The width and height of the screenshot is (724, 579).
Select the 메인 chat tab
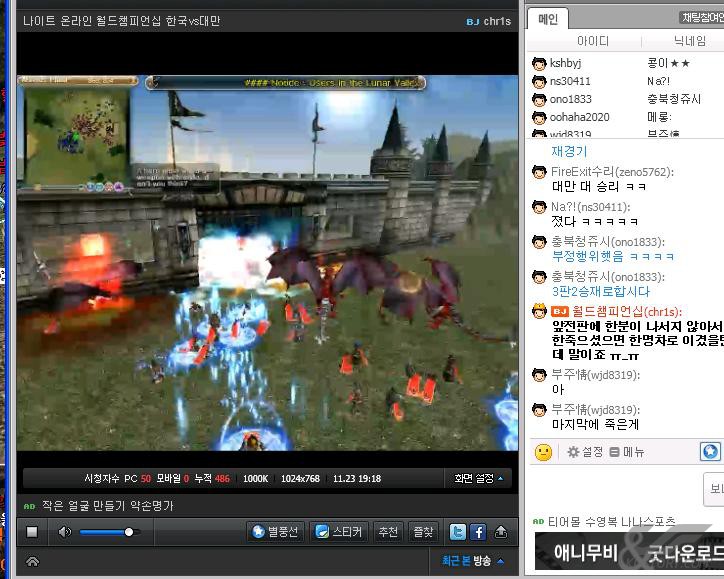pos(548,19)
